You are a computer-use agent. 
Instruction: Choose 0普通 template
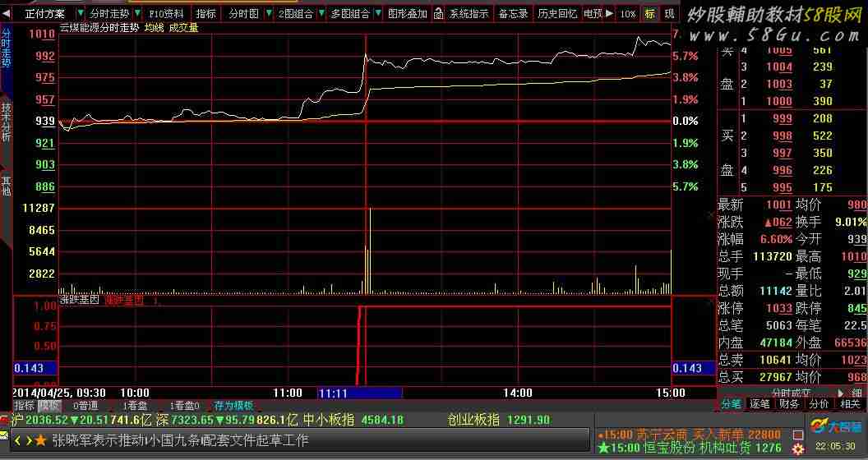(x=85, y=405)
